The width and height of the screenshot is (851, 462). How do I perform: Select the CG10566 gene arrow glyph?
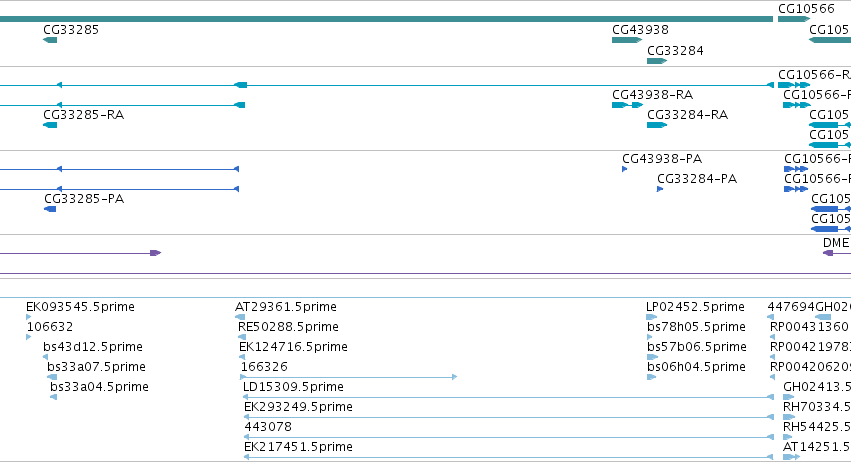[793, 19]
